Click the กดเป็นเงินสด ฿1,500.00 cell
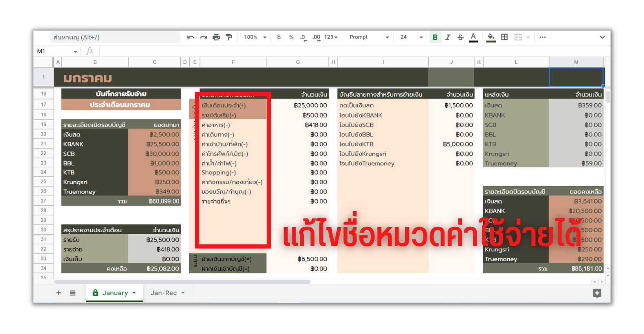644x334 pixels. coord(451,105)
